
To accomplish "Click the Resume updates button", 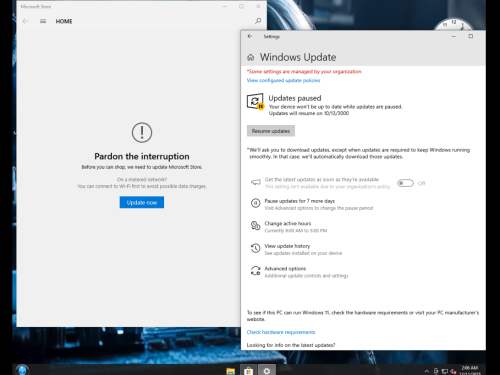I will (x=271, y=131).
